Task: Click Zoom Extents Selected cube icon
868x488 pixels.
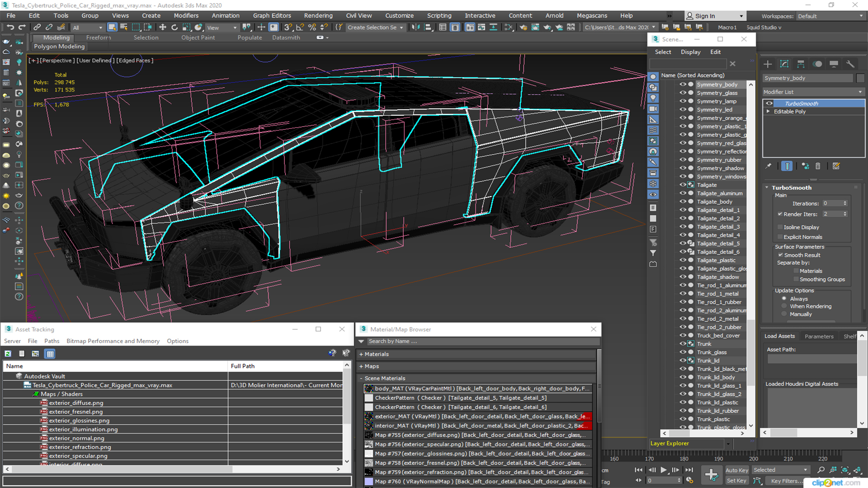Action: coord(844,470)
